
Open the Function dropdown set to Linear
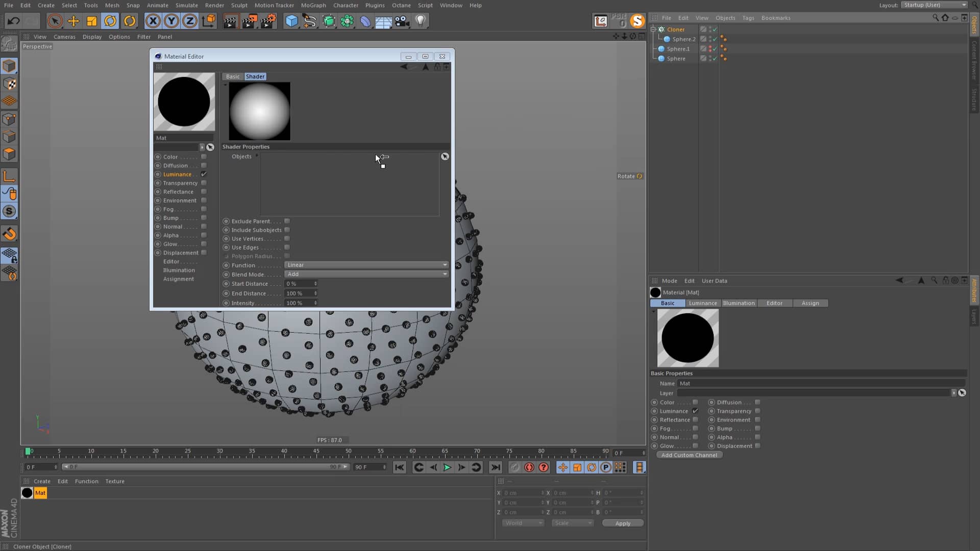[366, 265]
